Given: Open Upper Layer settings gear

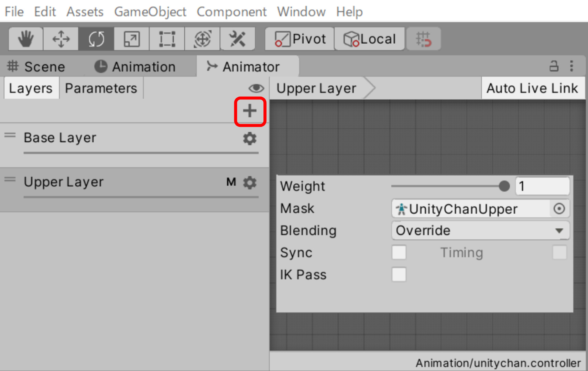Looking at the screenshot, I should click(250, 182).
